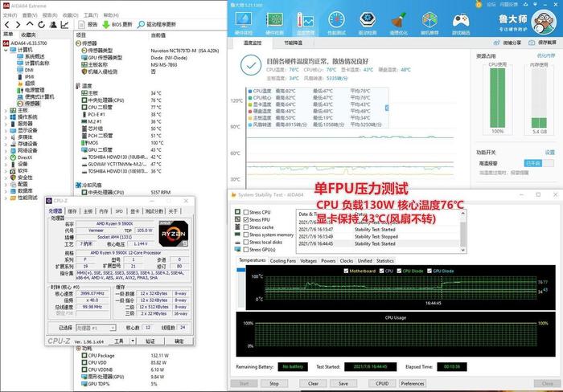Image resolution: width=563 pixels, height=392 pixels.
Task: Open AIDA64 文件(F) menu
Action: click(x=10, y=15)
